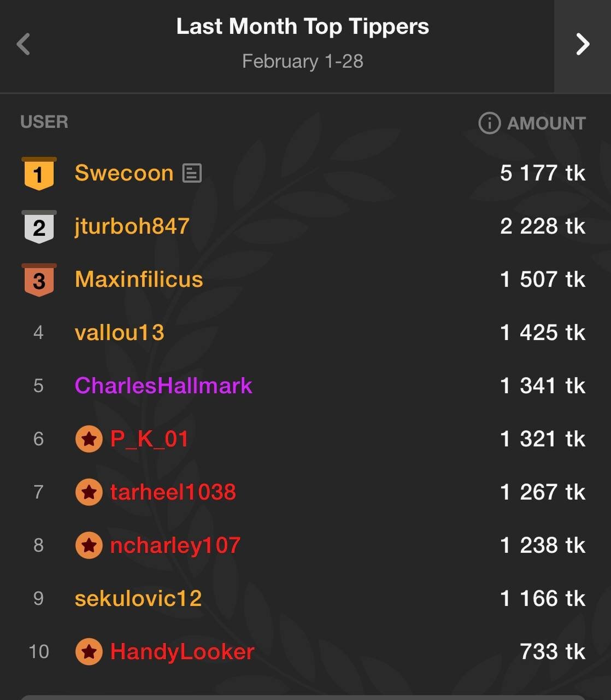The height and width of the screenshot is (700, 611).
Task: Click the gold rank 1 badge
Action: tap(39, 174)
